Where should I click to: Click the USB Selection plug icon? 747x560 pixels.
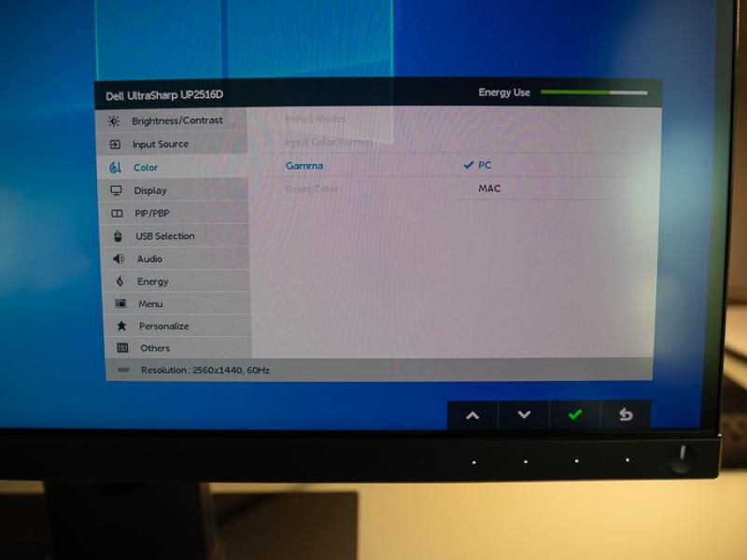point(118,236)
